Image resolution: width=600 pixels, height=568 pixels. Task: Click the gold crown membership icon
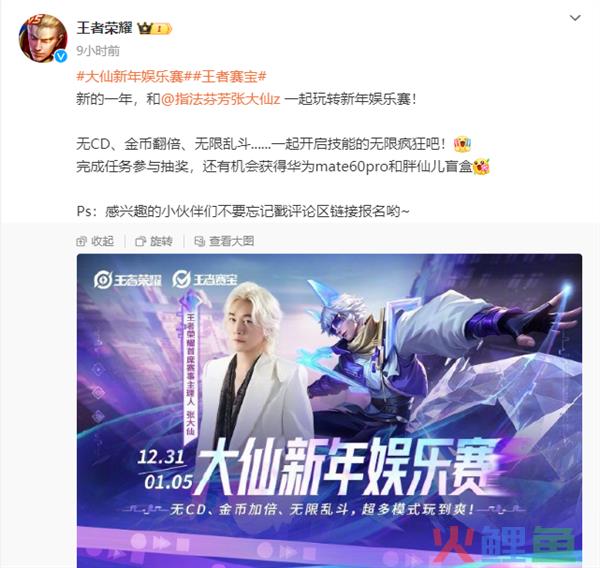[145, 28]
